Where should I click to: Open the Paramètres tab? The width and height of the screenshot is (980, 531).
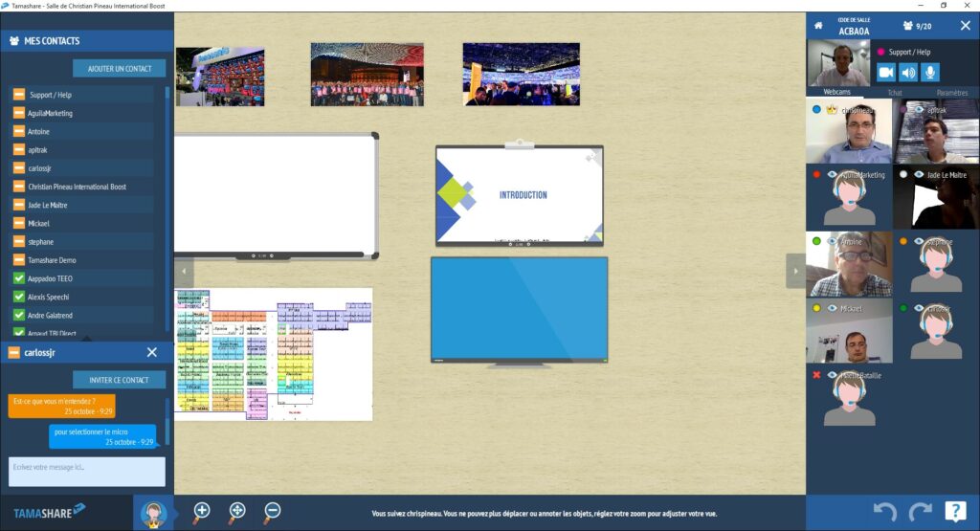point(950,92)
